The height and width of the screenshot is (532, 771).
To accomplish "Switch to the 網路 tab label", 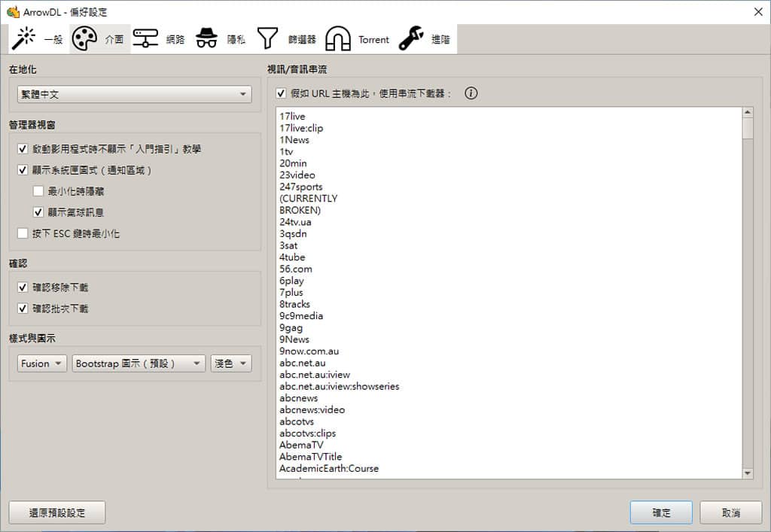I will 175,39.
